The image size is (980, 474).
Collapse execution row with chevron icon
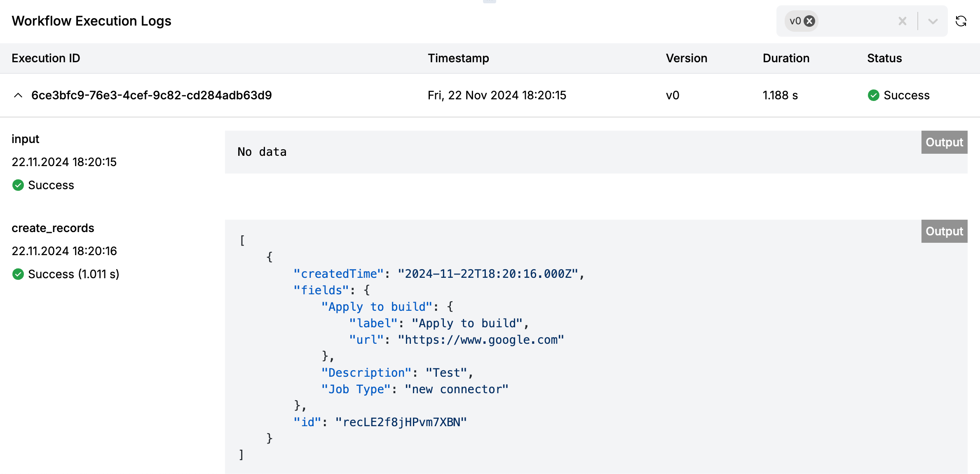click(x=18, y=95)
